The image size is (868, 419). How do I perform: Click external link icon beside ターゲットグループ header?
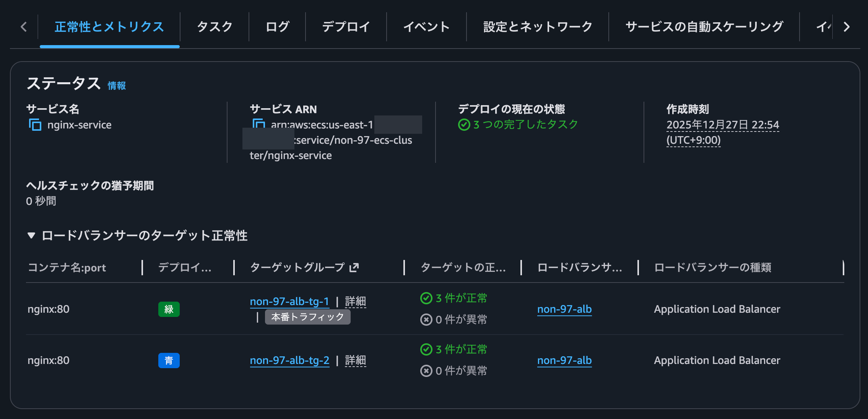(354, 268)
